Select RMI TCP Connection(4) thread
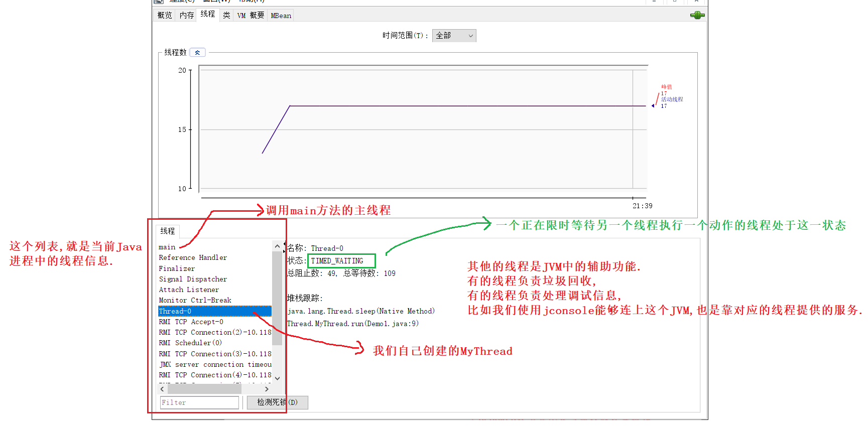The image size is (868, 428). (x=215, y=375)
